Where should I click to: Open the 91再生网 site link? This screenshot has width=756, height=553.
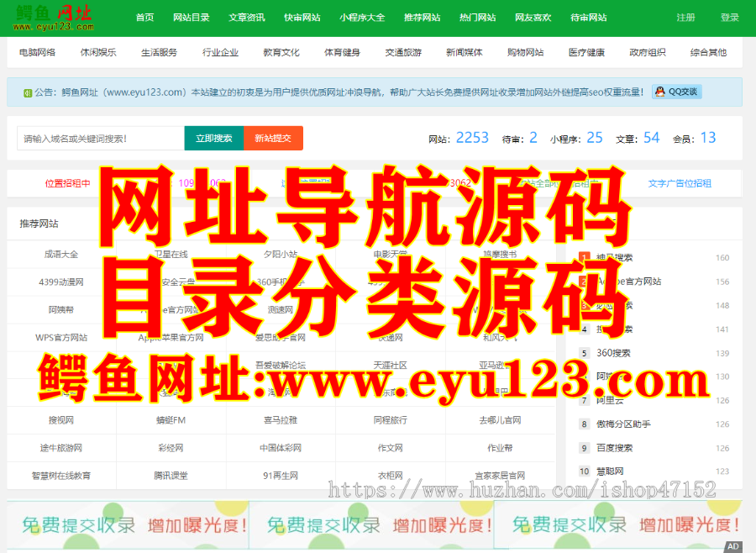[281, 476]
